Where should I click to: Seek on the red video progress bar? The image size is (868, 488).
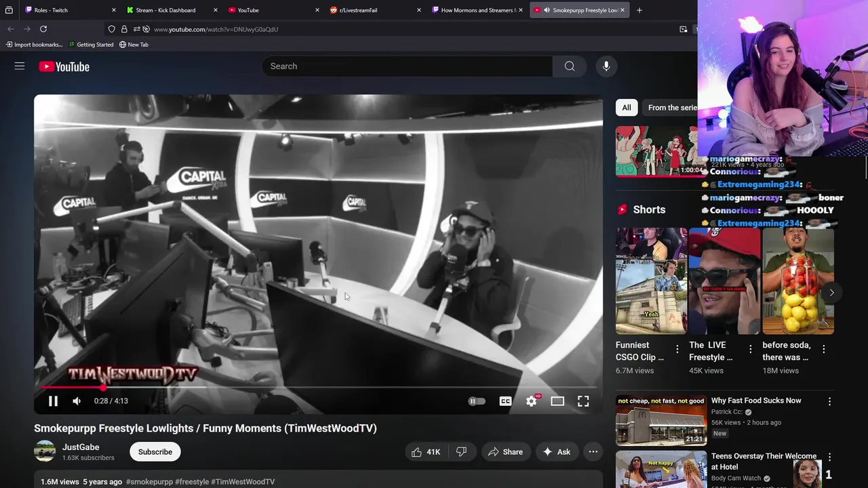click(318, 388)
